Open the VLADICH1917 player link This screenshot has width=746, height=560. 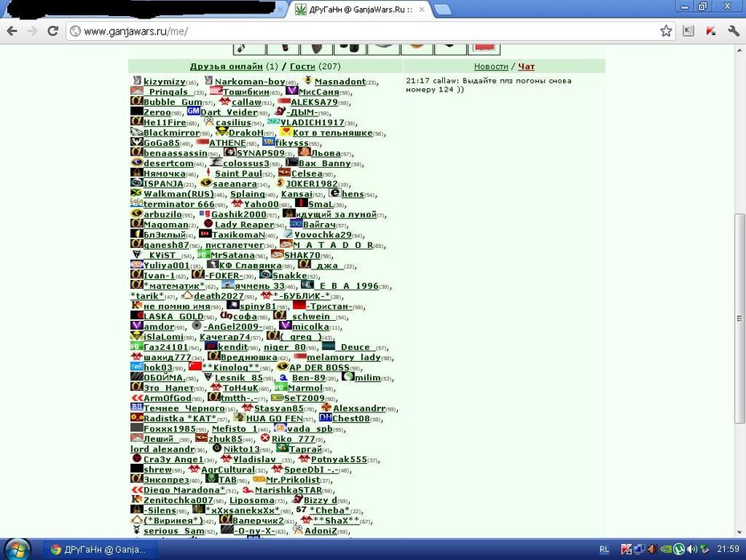coord(312,122)
